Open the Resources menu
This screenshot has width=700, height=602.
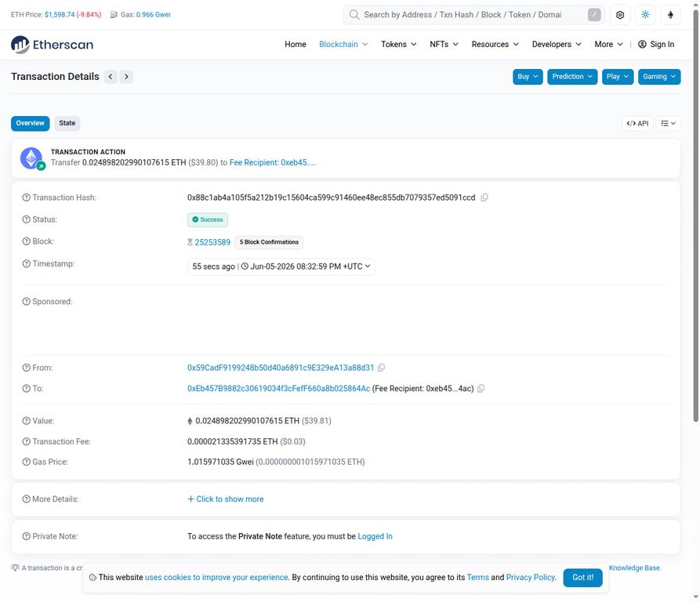(495, 44)
